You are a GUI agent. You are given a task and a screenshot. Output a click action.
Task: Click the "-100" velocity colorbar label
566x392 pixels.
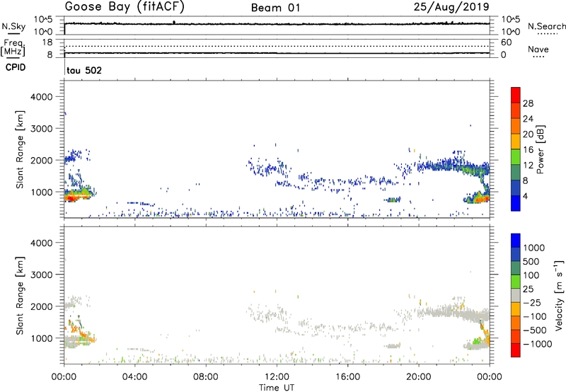coord(534,316)
